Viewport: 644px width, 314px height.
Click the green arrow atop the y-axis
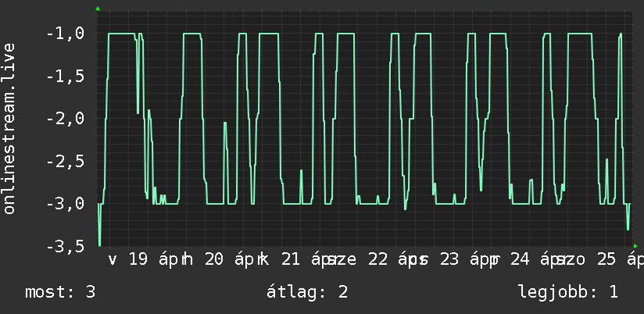98,9
